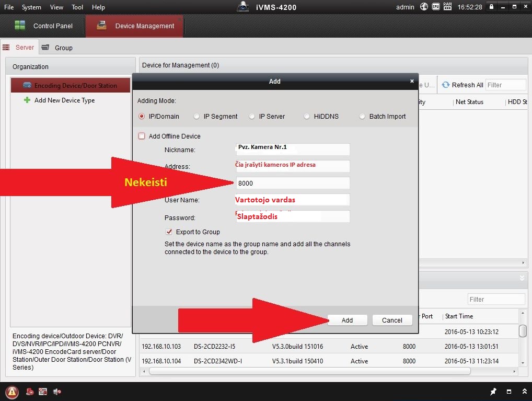The height and width of the screenshot is (401, 532).
Task: Click the alarm pop-up image disable icon
Action: (x=43, y=392)
